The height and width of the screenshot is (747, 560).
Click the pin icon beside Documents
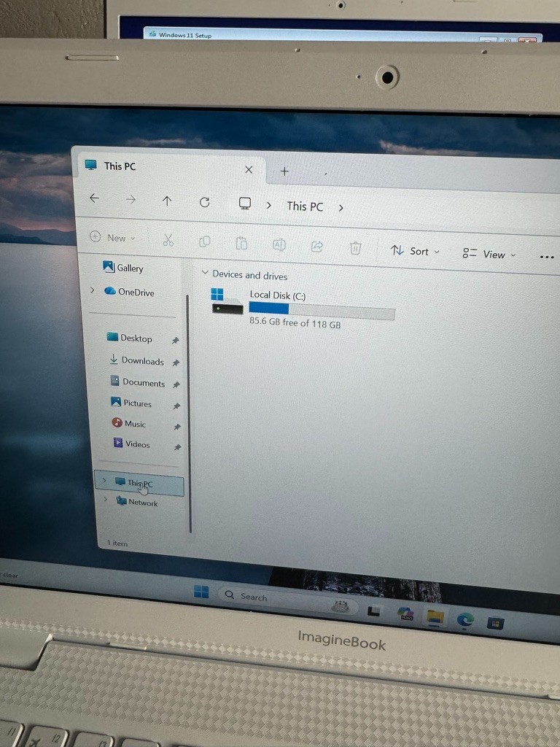[176, 384]
